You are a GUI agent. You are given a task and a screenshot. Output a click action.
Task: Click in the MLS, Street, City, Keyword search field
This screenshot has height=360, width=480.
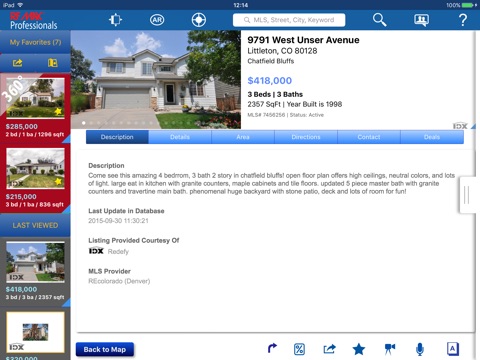pos(289,20)
